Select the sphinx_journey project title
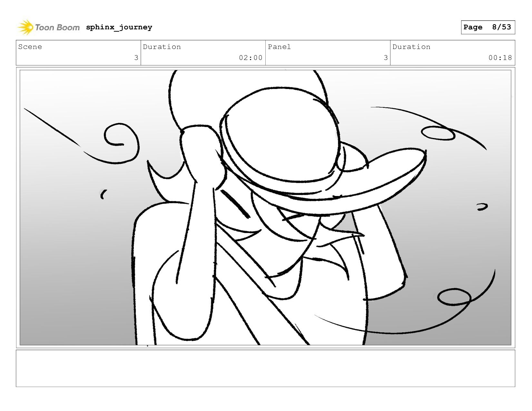 click(x=119, y=27)
